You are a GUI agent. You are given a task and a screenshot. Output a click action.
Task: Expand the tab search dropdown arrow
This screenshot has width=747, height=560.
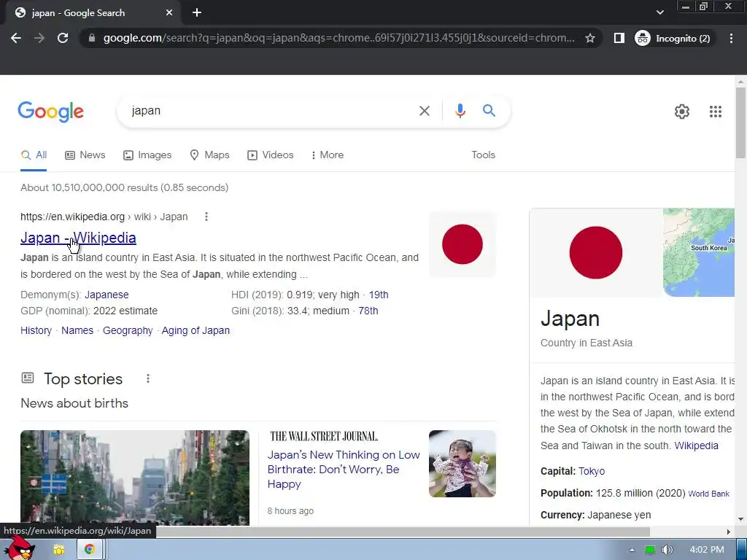pyautogui.click(x=659, y=12)
